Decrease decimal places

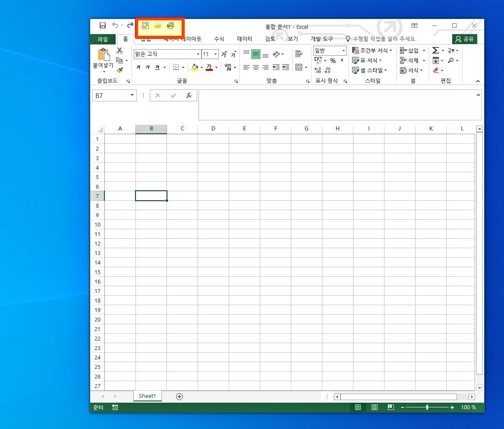click(x=327, y=70)
